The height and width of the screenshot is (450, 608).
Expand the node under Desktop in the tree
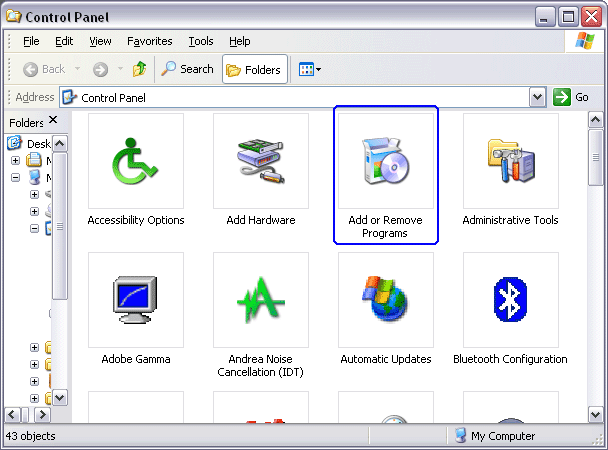[16, 160]
